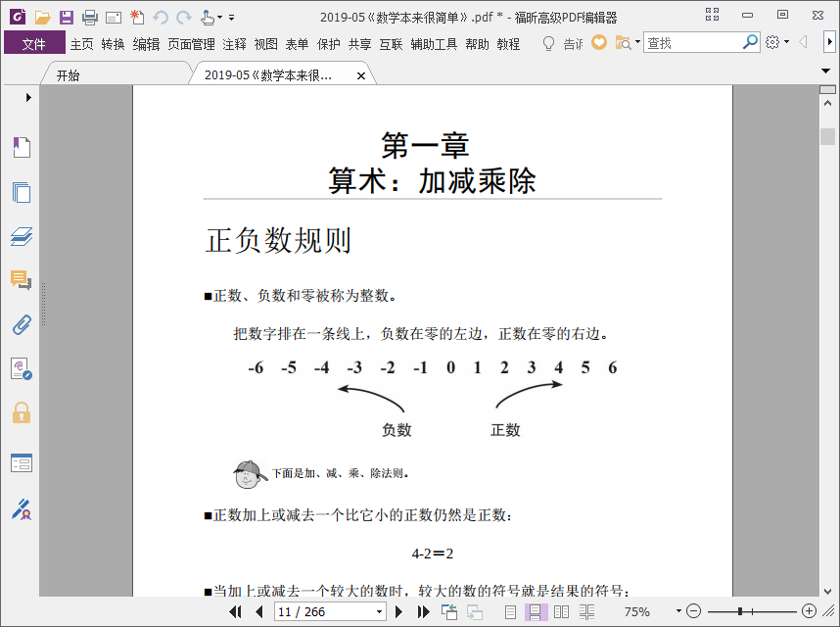Open the zoom percentage dropdown
Screen dimensions: 840x627
(x=678, y=611)
